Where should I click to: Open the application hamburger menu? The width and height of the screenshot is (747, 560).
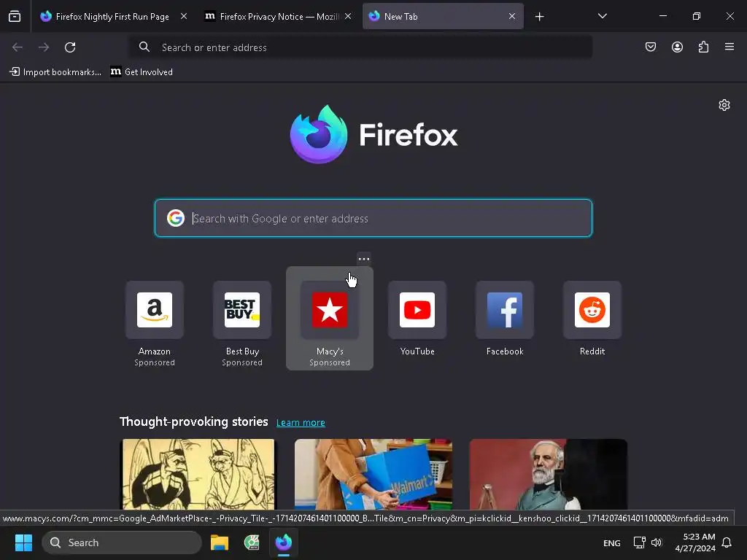pos(729,47)
